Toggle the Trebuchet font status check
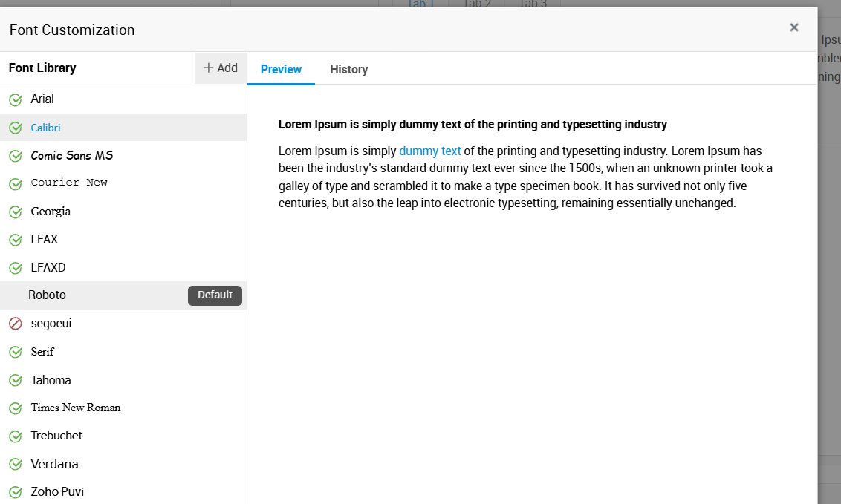 pos(16,436)
